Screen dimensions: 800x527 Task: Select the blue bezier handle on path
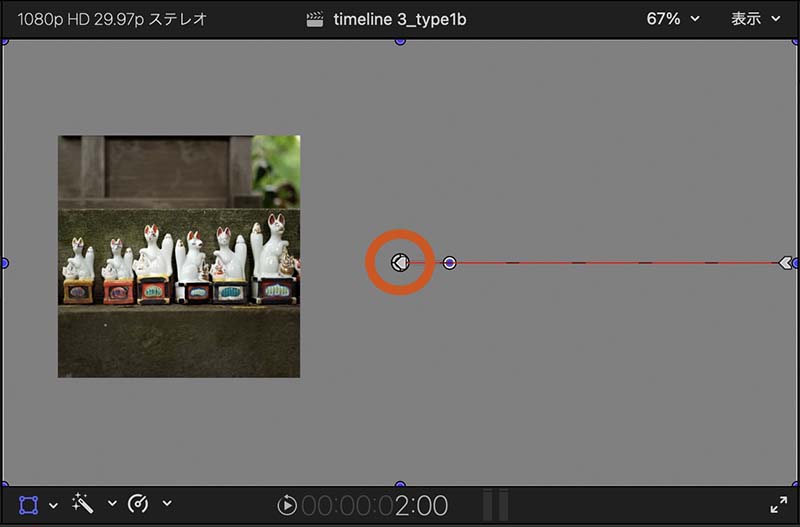coord(449,263)
